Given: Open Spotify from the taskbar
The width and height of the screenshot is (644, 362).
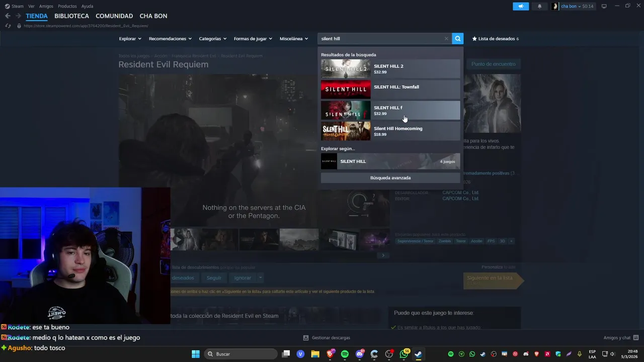Looking at the screenshot, I should (345, 354).
